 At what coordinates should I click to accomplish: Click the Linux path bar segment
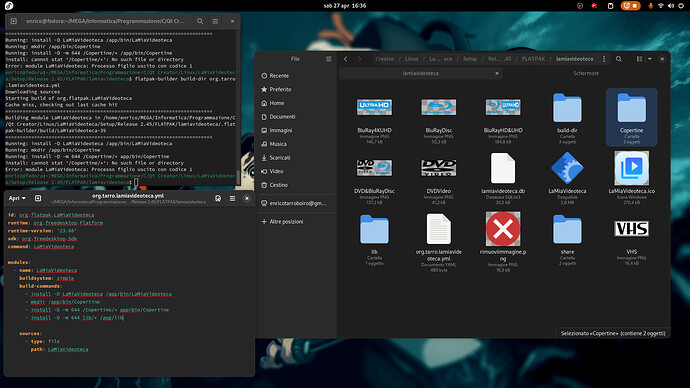411,59
